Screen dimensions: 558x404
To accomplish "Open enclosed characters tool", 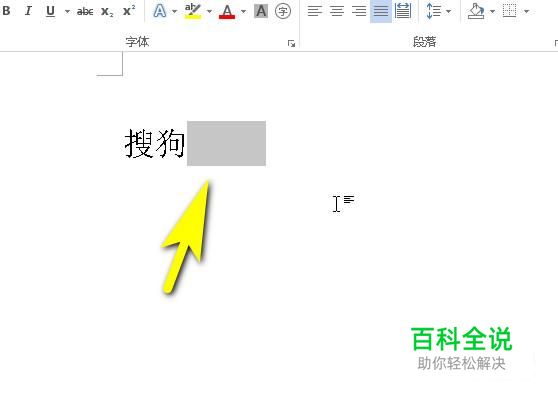I will 283,11.
